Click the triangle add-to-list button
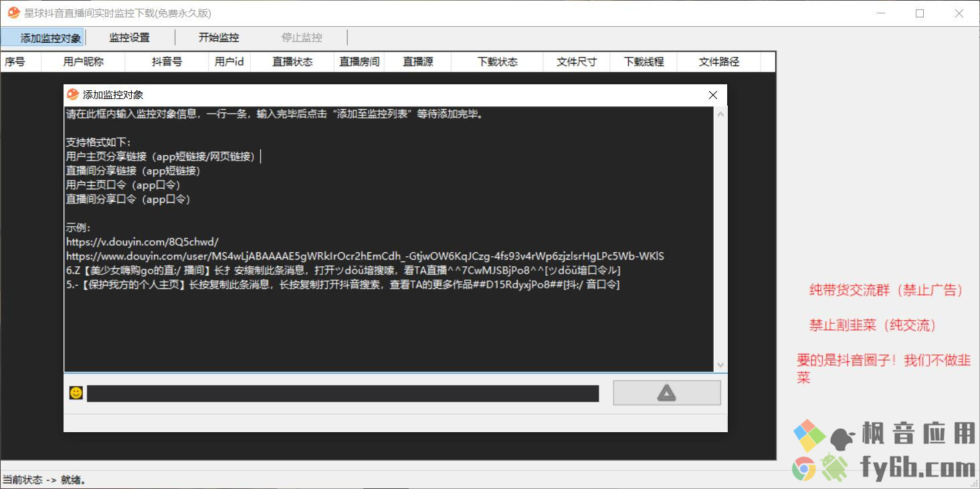Image resolution: width=980 pixels, height=489 pixels. pyautogui.click(x=667, y=393)
